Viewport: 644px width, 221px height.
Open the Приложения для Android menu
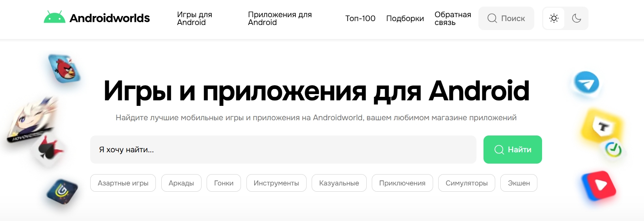pyautogui.click(x=280, y=18)
